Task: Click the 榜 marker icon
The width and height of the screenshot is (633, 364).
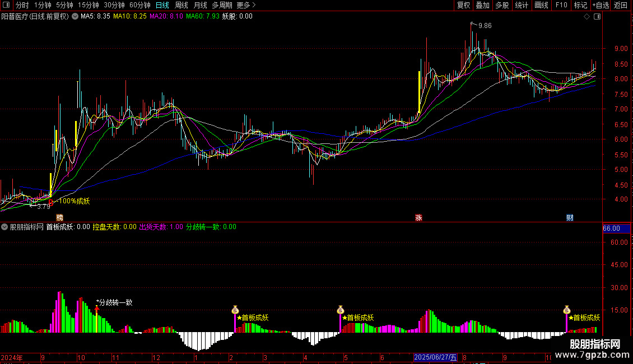Action: pos(60,218)
